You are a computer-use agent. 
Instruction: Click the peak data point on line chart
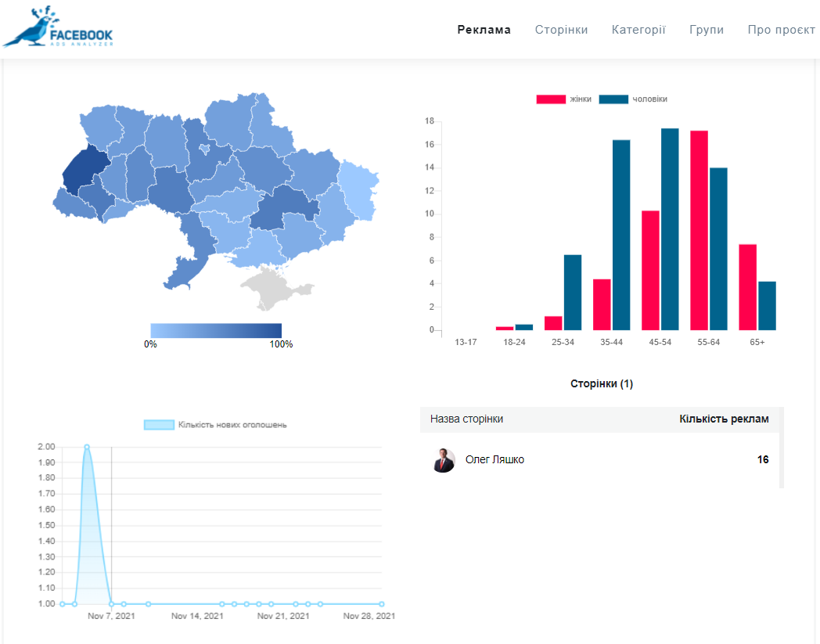[87, 447]
